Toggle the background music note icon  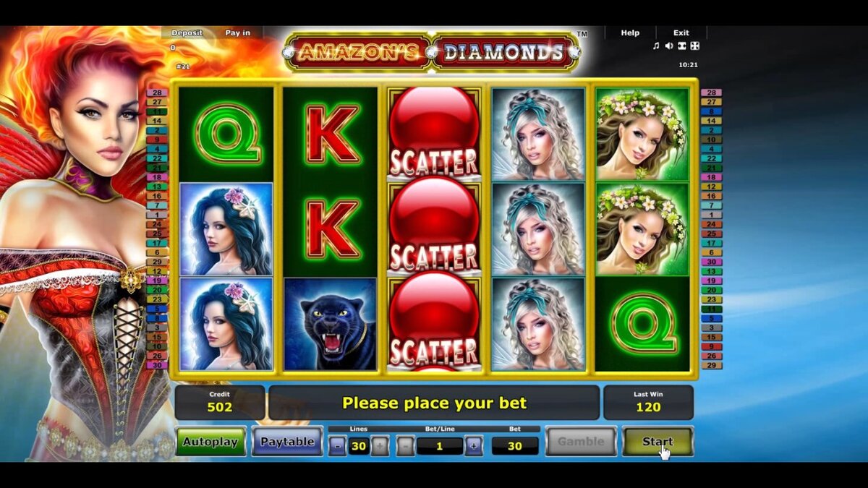point(656,46)
